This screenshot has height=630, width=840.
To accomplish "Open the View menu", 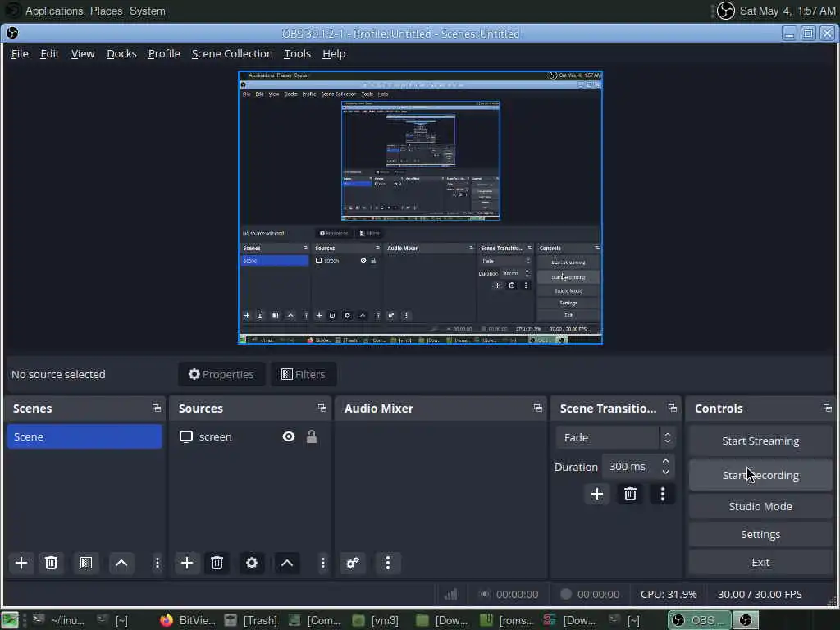I will point(83,53).
